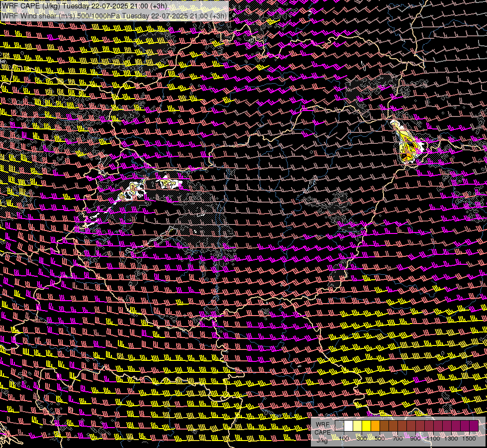The width and height of the screenshot is (487, 448).
Task: Click legend value '700'
Action: click(397, 439)
